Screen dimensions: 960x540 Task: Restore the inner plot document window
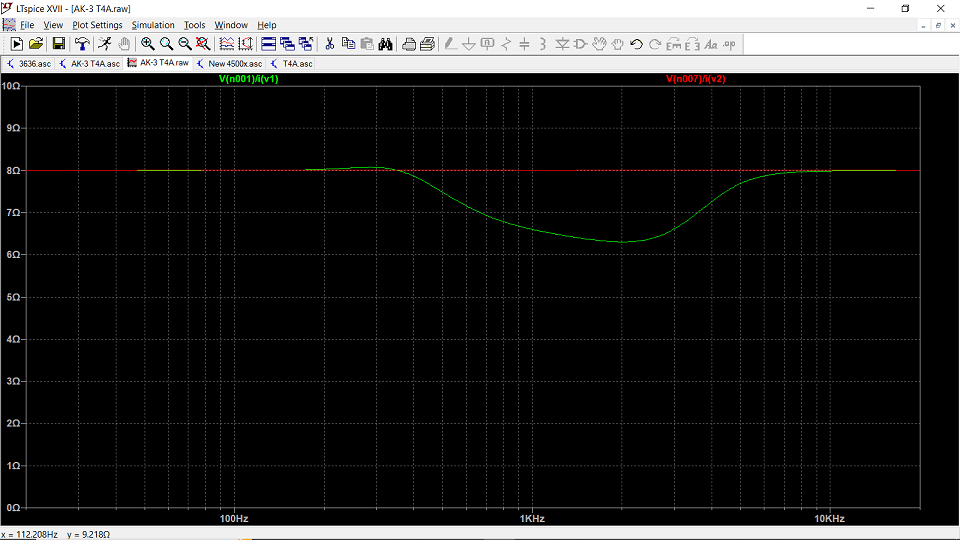click(938, 25)
